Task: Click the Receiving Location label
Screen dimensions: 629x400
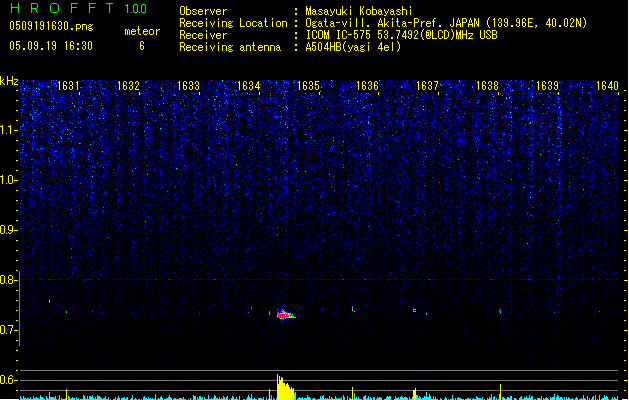Action: (x=233, y=23)
